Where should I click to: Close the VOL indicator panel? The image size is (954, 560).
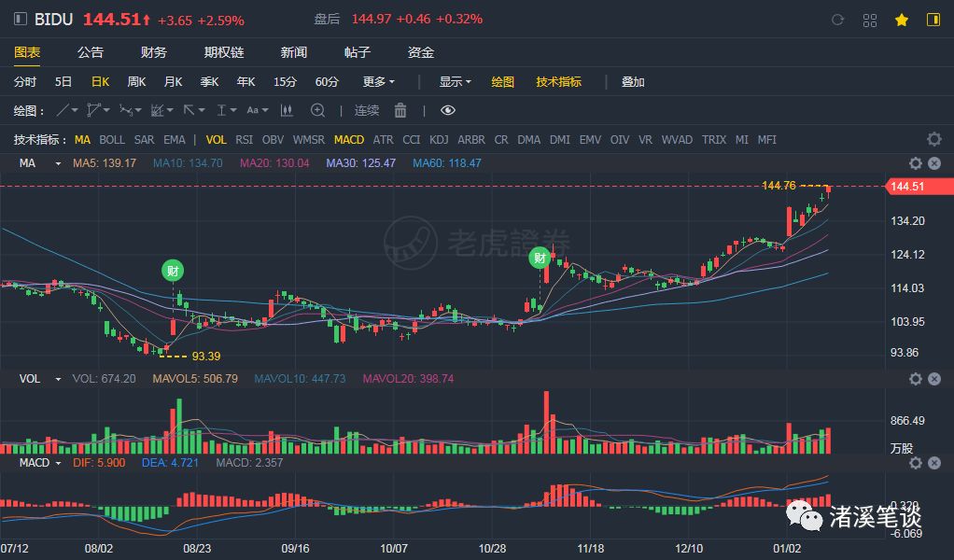click(934, 379)
